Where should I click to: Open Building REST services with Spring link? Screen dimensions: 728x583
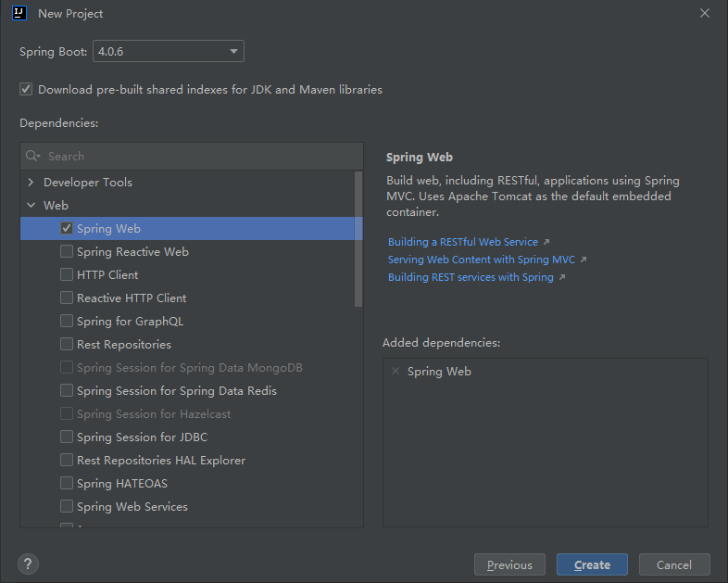[x=471, y=277]
